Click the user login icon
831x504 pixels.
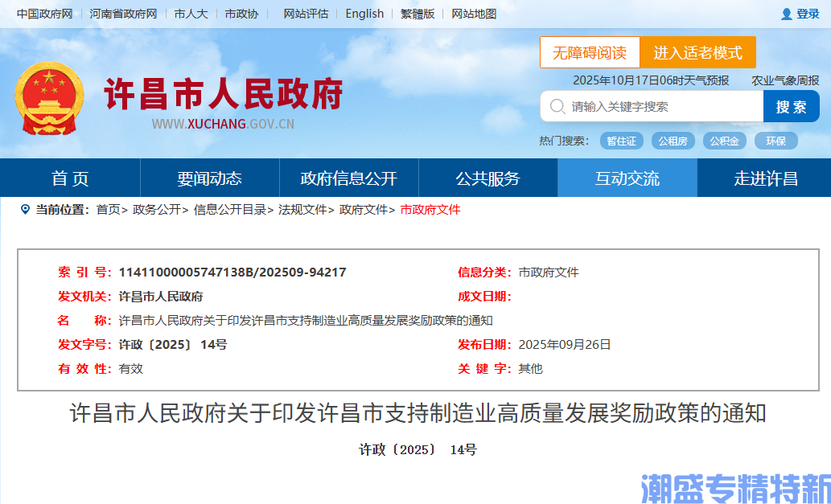786,14
